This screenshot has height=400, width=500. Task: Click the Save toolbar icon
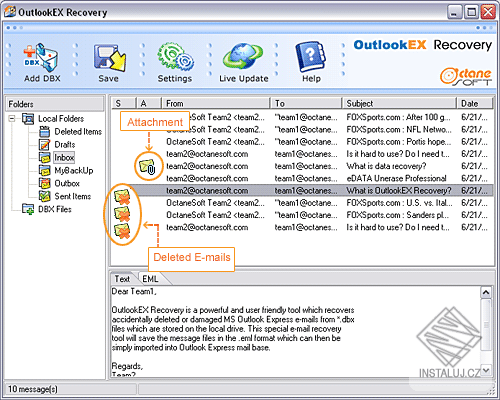109,57
